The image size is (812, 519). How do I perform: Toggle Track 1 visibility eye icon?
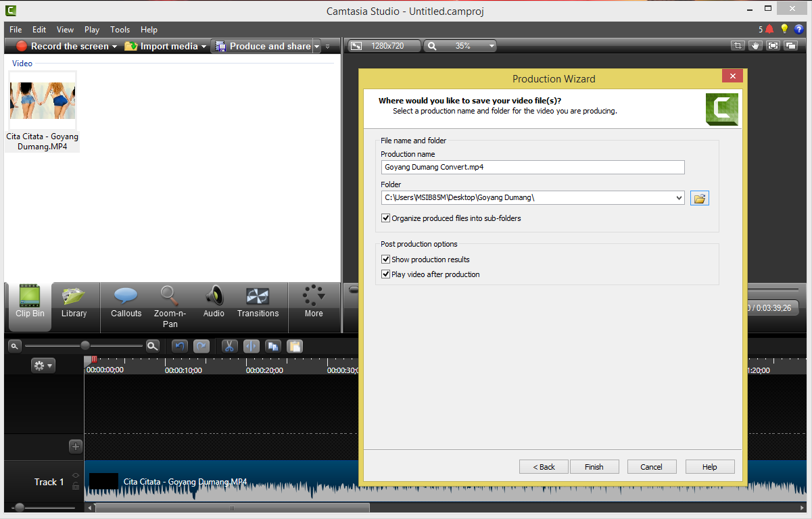76,475
